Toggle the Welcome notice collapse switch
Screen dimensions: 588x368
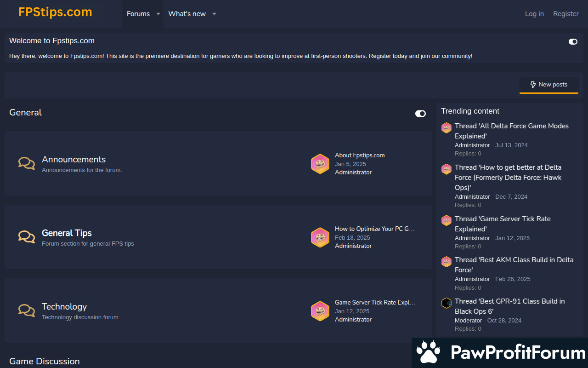(x=573, y=41)
